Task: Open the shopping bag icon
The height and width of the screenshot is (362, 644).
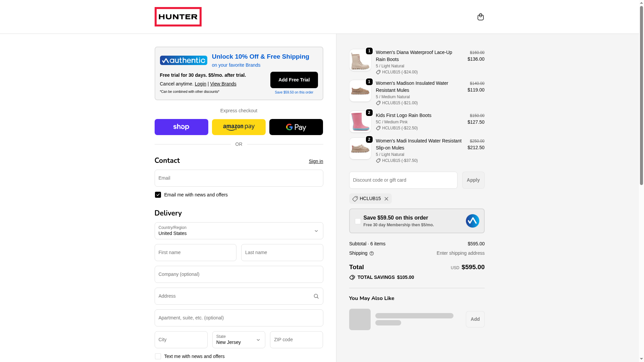Action: (x=480, y=17)
